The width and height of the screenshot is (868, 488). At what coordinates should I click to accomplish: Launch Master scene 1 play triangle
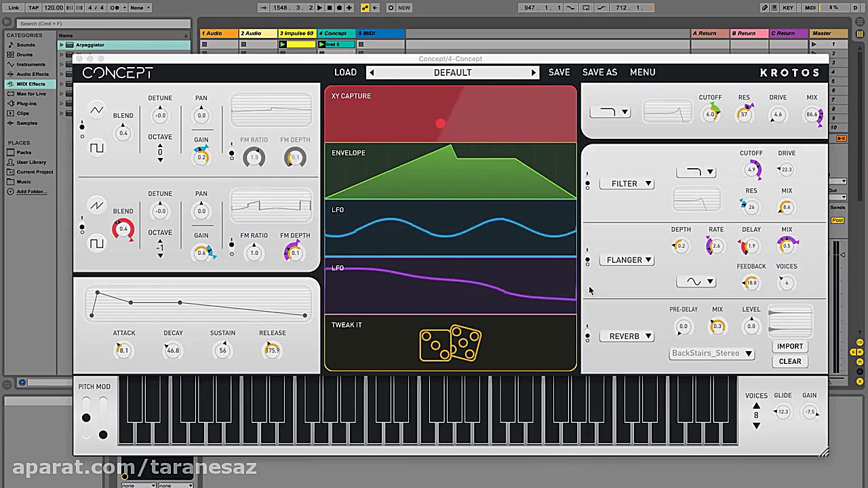click(x=814, y=45)
